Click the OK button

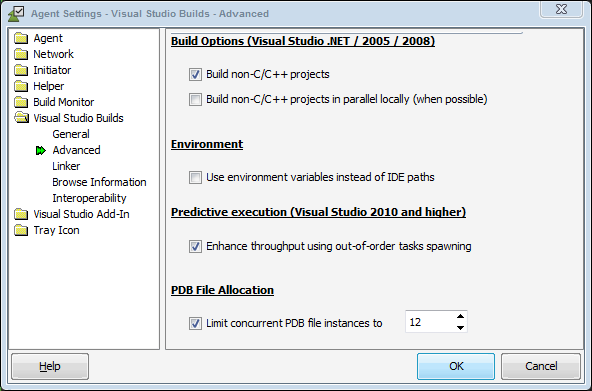tap(456, 366)
